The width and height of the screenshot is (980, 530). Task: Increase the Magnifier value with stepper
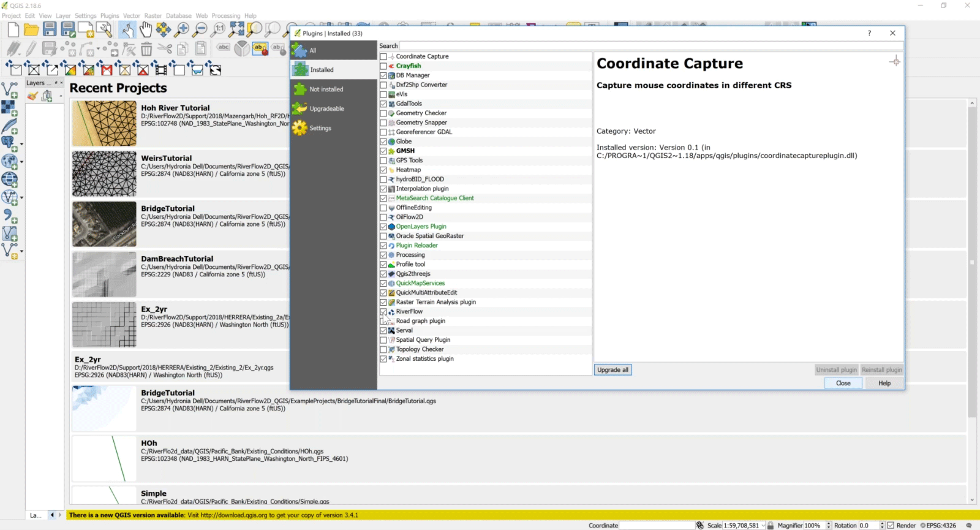tap(829, 524)
